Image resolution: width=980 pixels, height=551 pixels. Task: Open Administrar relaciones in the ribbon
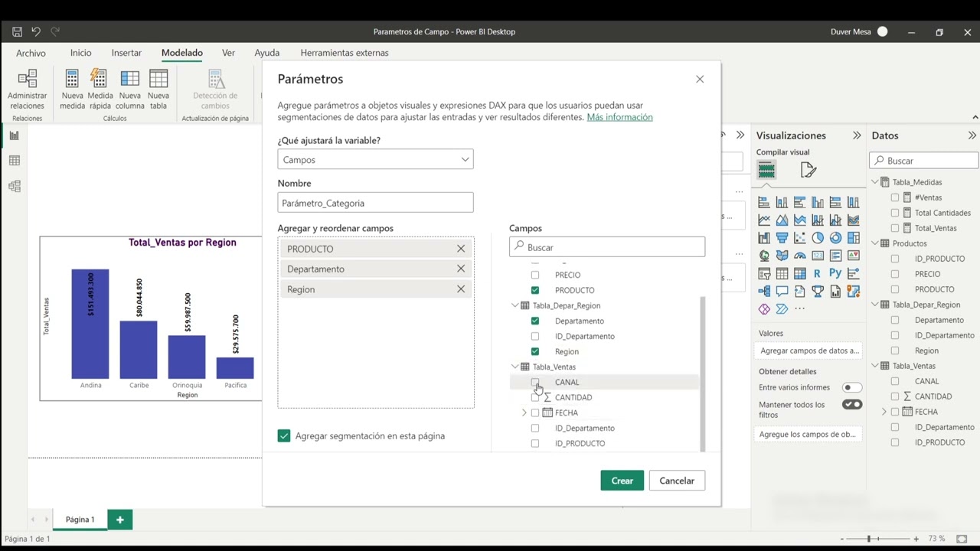point(27,90)
